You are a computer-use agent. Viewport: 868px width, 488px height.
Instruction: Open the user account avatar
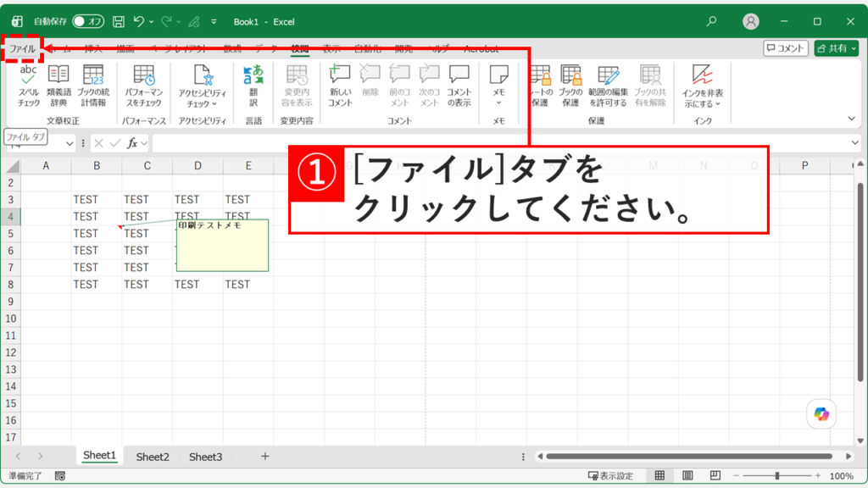(751, 21)
